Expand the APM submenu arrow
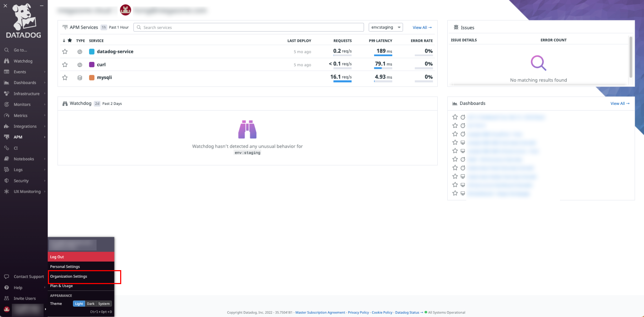Image resolution: width=644 pixels, height=317 pixels. 45,137
